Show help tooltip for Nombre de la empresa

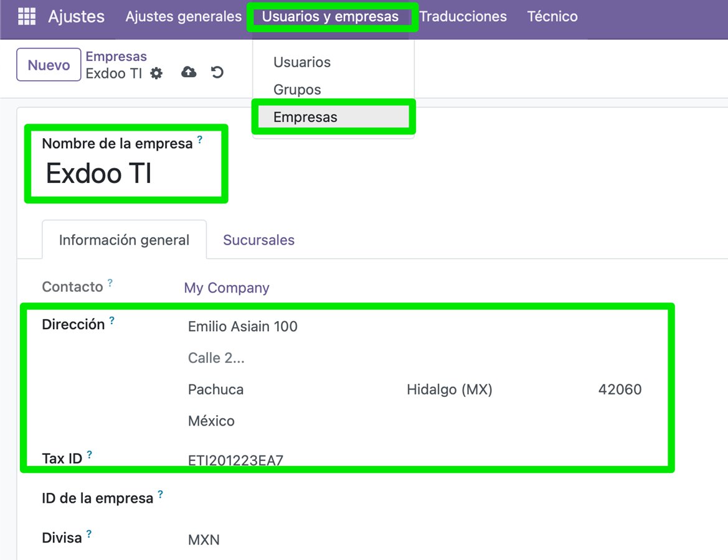point(200,139)
